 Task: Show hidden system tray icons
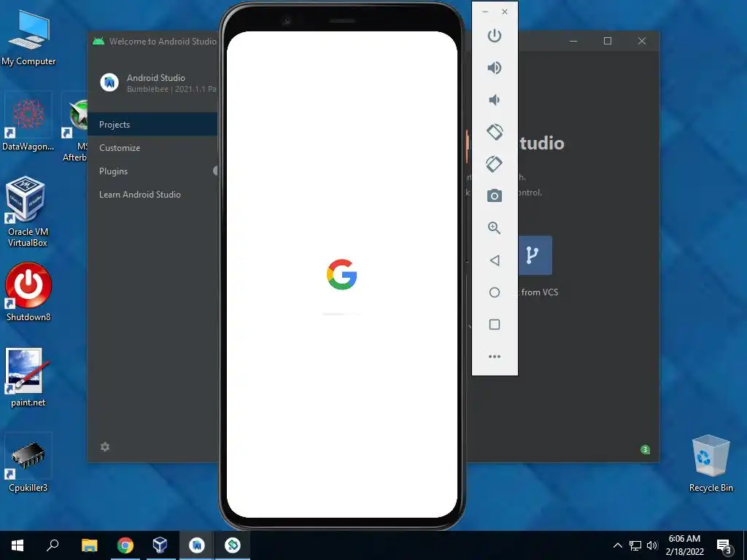coord(617,545)
